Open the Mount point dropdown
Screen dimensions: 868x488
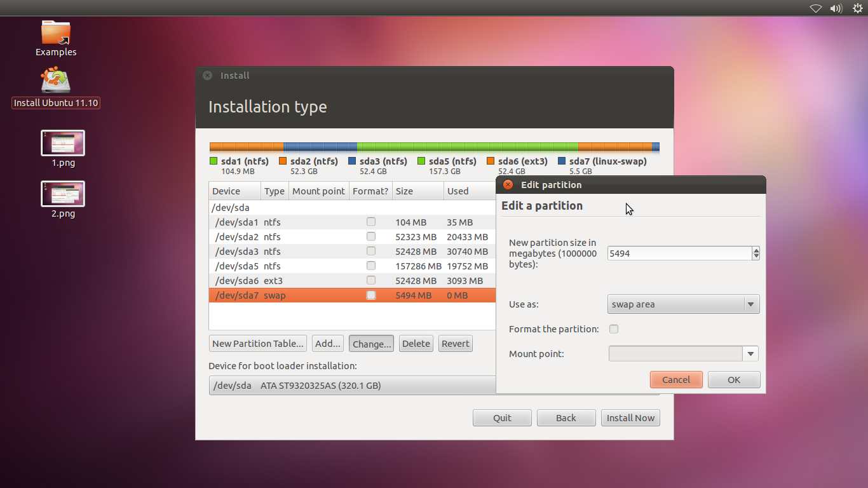[750, 353]
